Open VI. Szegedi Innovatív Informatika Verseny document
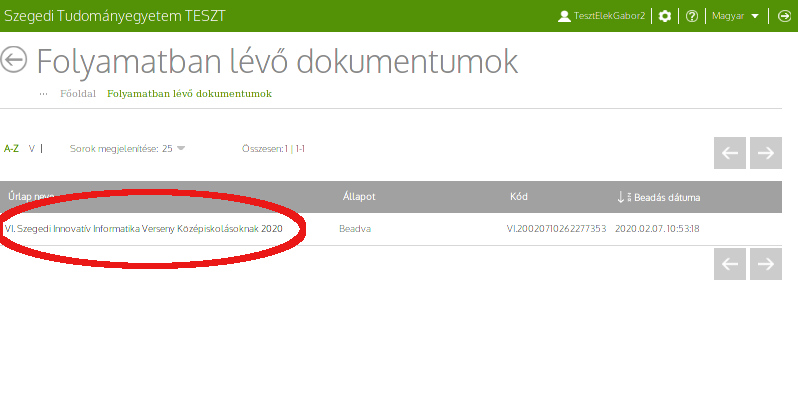798x400 pixels. (144, 229)
